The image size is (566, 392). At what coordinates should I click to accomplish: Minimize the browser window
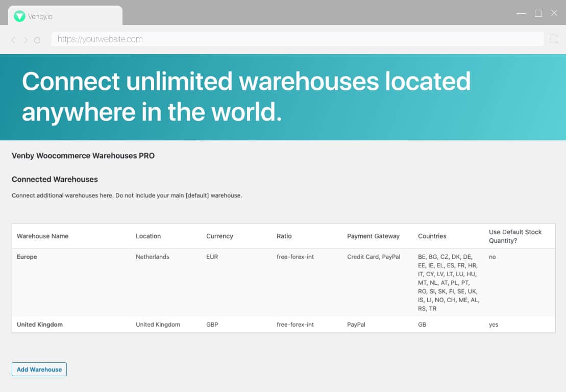[x=521, y=13]
